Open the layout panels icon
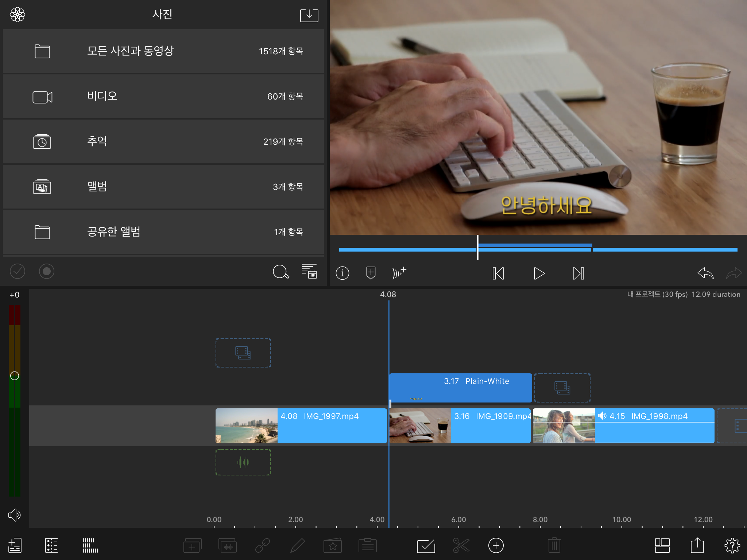The image size is (747, 560). tap(662, 545)
